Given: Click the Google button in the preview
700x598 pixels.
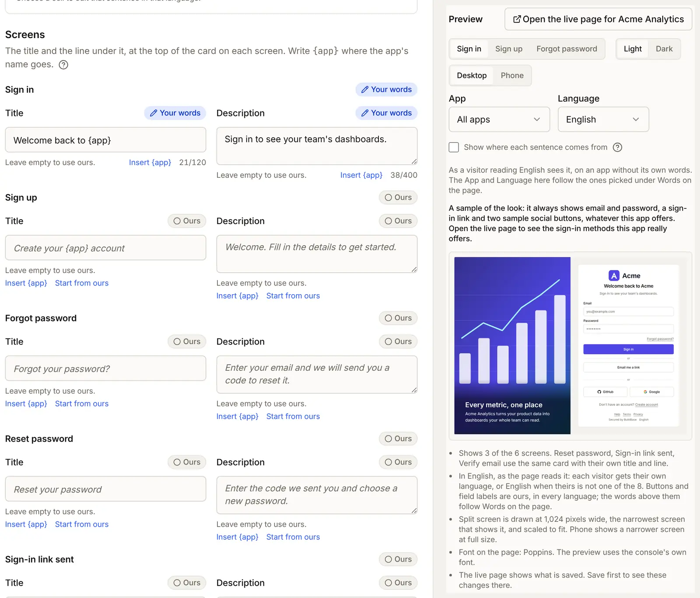Looking at the screenshot, I should [652, 392].
